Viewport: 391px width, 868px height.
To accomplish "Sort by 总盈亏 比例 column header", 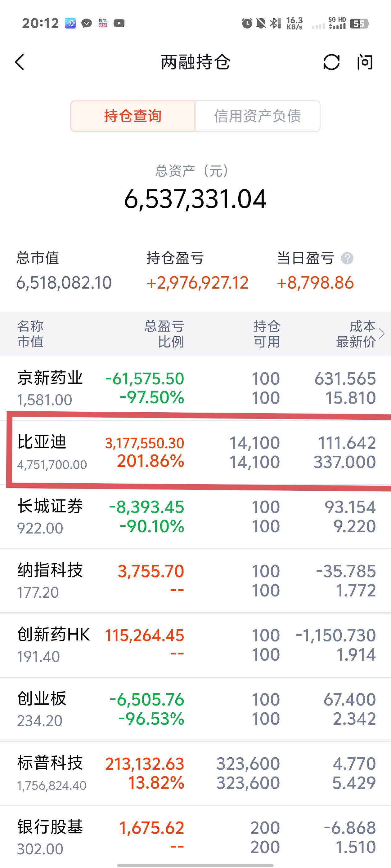I will pos(164,334).
